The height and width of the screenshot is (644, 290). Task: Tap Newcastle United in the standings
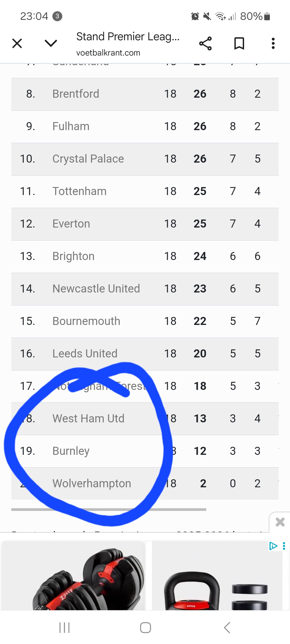(x=96, y=289)
